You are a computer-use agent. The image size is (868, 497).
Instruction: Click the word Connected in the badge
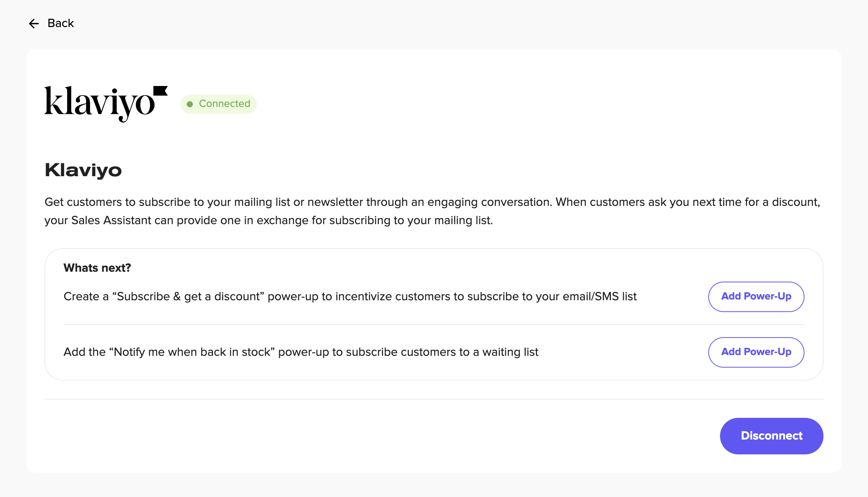click(x=224, y=104)
